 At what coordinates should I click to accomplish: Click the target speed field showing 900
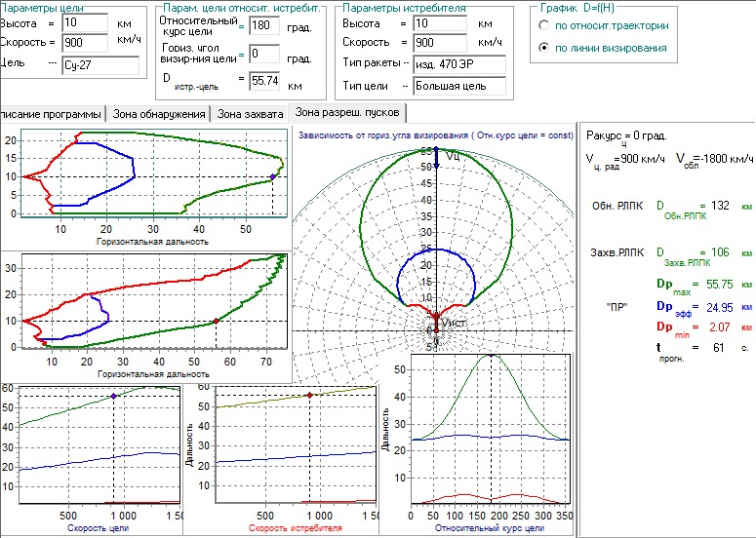click(85, 43)
